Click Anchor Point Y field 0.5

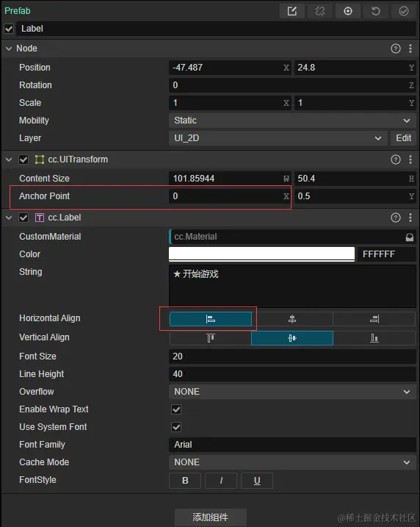[355, 197]
